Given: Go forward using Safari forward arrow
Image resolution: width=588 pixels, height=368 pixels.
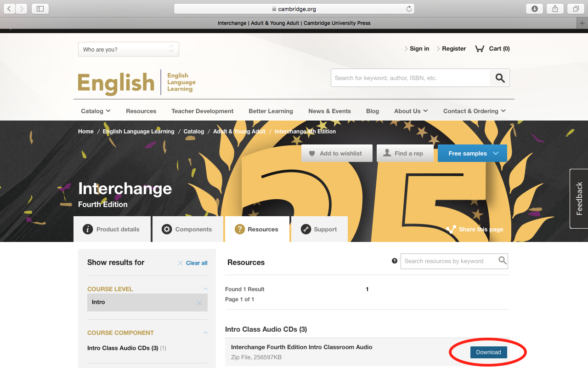Looking at the screenshot, I should (22, 8).
